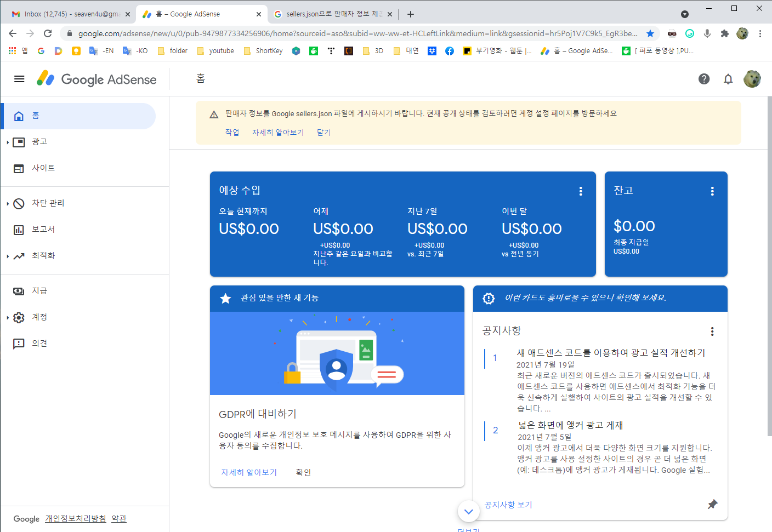Screen dimensions: 772x532
Task: Reload the page
Action: coord(48,33)
